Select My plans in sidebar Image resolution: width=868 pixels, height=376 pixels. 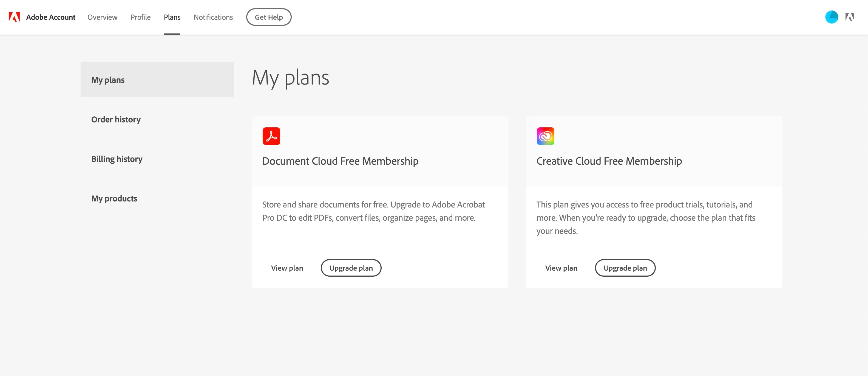[x=108, y=80]
